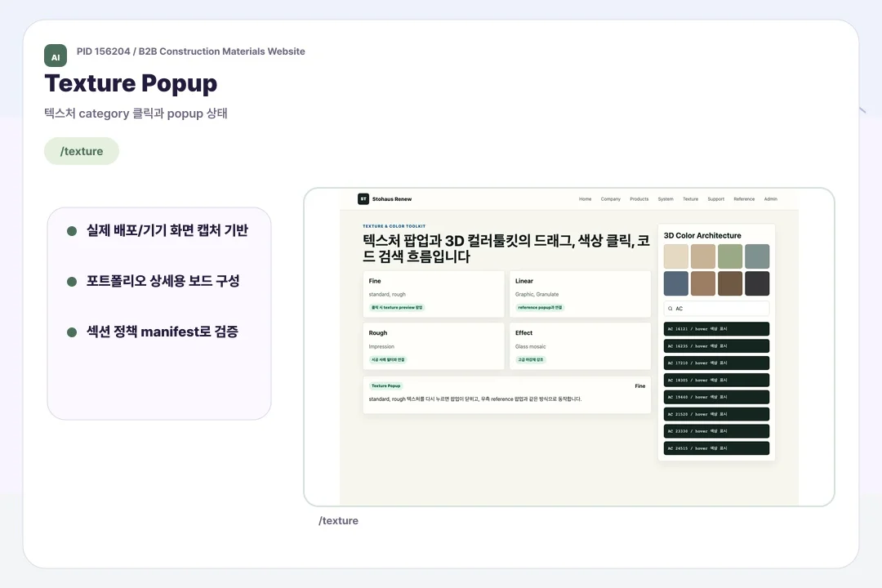
Task: Click the '/texture' caption below the screenshot
Action: click(x=338, y=521)
